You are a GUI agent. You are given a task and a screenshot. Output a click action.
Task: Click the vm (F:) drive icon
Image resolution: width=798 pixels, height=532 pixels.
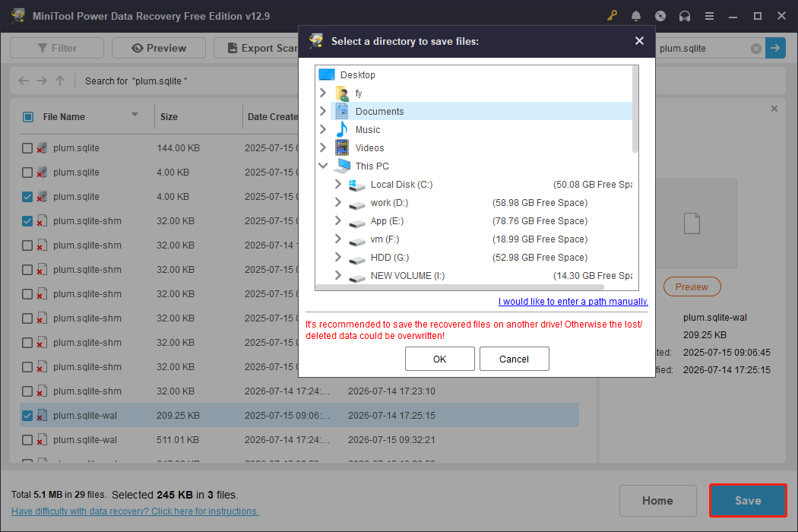356,241
